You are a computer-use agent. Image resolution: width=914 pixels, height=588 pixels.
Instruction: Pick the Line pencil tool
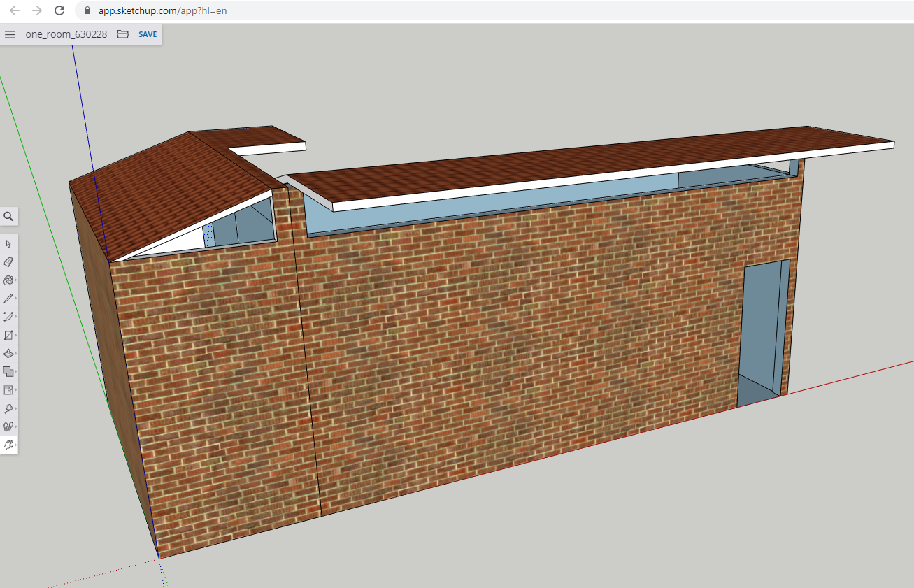coord(8,299)
